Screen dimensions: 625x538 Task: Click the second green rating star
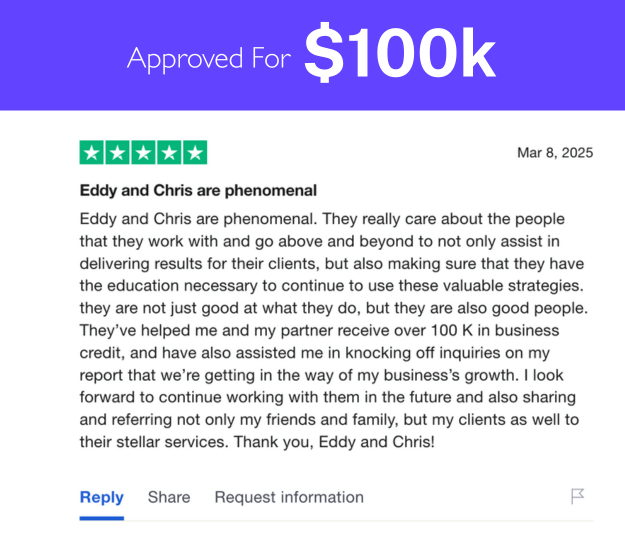118,152
